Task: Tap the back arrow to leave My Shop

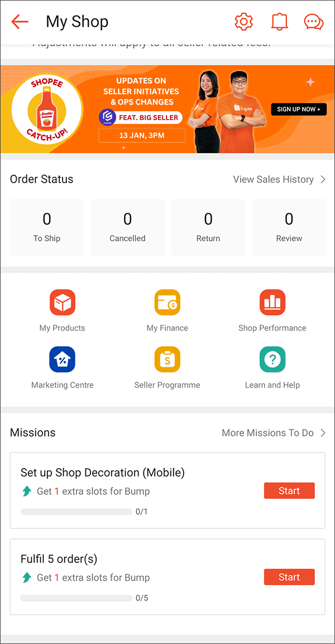Action: (x=20, y=21)
